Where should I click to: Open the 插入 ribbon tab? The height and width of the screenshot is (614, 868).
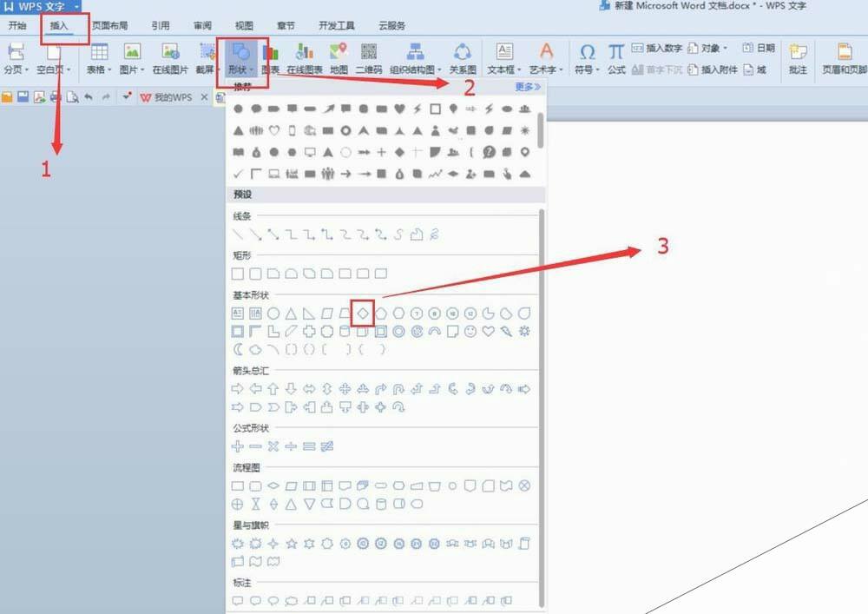point(59,25)
